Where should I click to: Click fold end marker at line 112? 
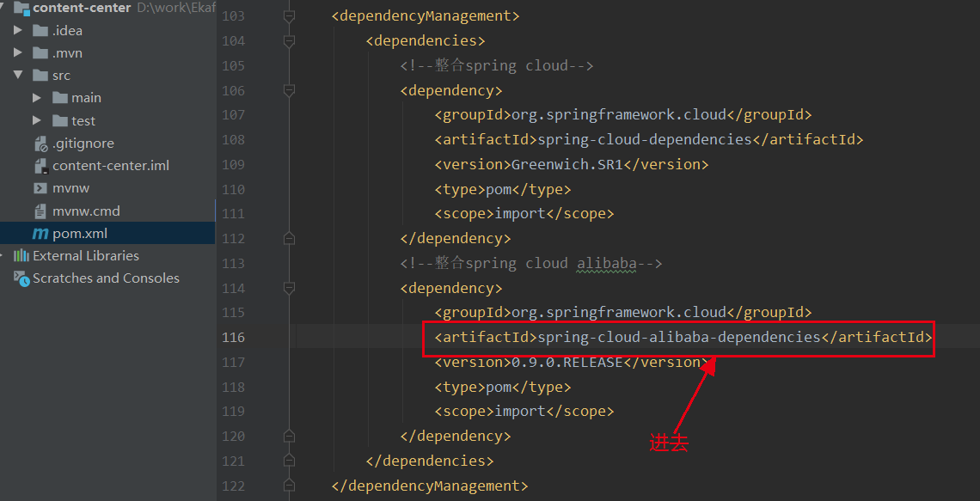288,239
